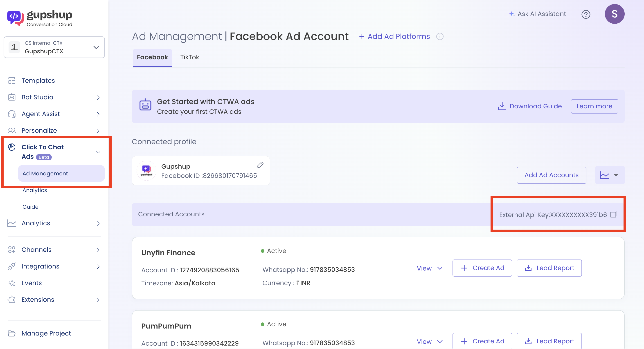Click the Integrations plug icon
Screen dimensions: 644x349
click(11, 266)
